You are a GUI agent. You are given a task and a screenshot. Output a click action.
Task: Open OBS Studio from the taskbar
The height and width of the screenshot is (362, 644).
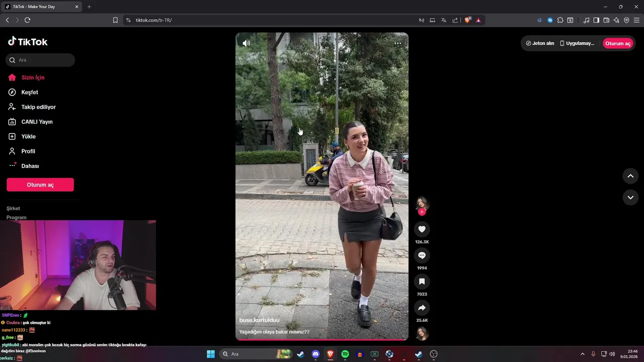pyautogui.click(x=434, y=354)
